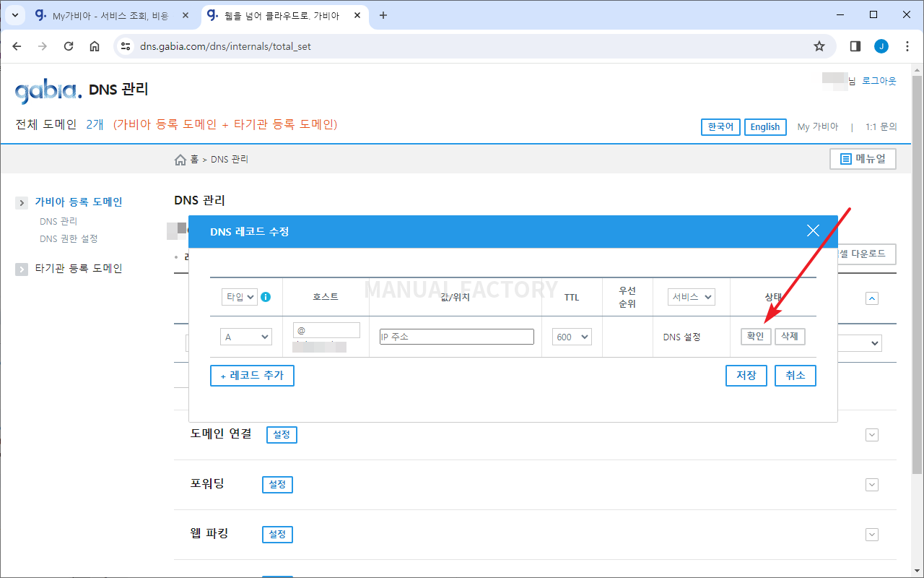Click the browser forward arrow
Screen dimensions: 924x578
click(x=43, y=46)
